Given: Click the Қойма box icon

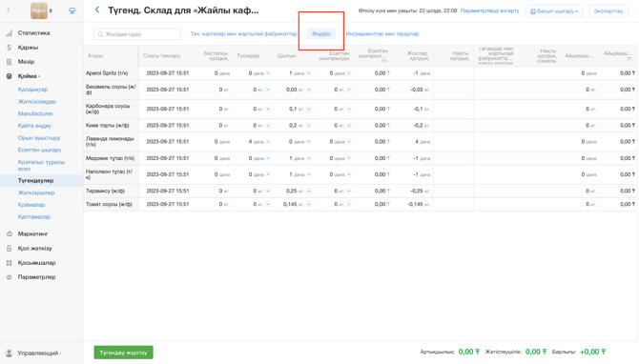Looking at the screenshot, I should 9,76.
